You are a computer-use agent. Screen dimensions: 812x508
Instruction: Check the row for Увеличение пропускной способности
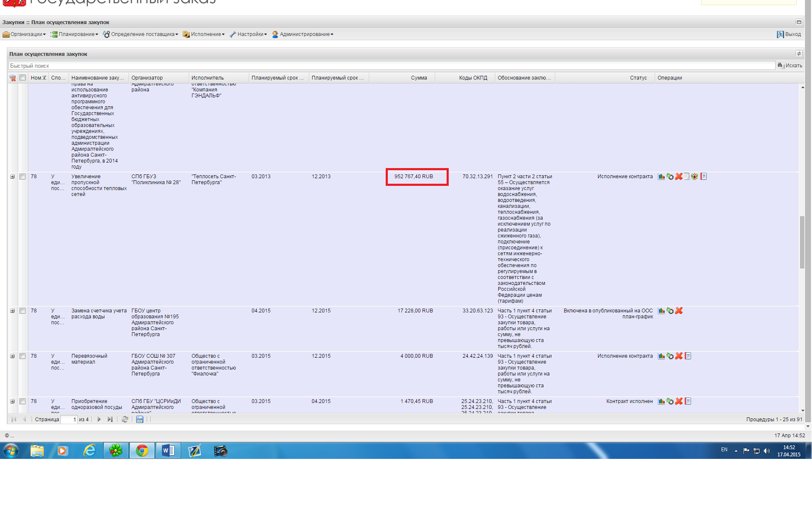[23, 177]
